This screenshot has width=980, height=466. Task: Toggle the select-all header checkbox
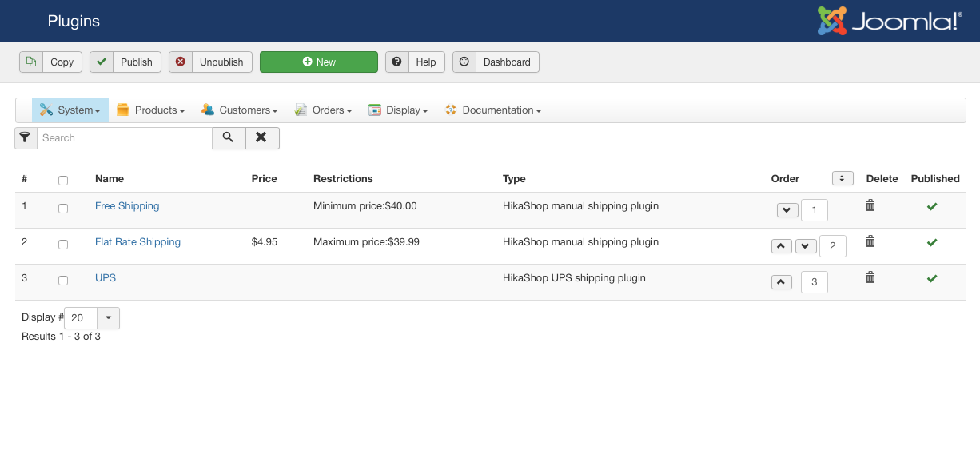[63, 181]
